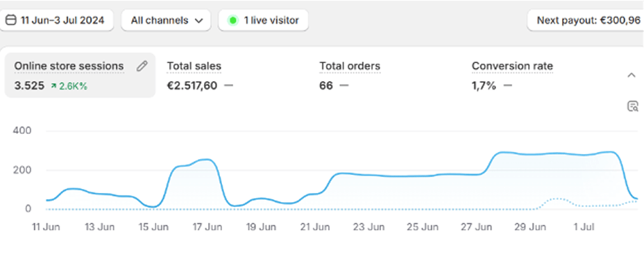Click the 2.6K% sessions change indicator
This screenshot has width=644, height=277.
click(x=69, y=86)
